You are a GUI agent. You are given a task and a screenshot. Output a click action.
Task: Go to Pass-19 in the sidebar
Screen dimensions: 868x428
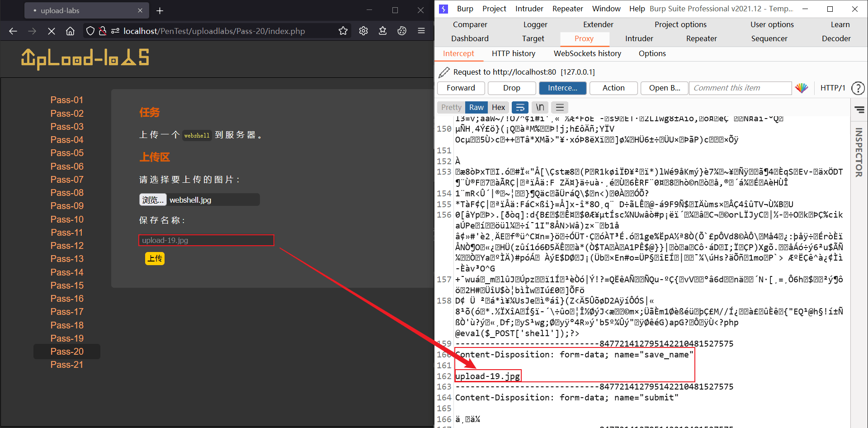pos(67,338)
